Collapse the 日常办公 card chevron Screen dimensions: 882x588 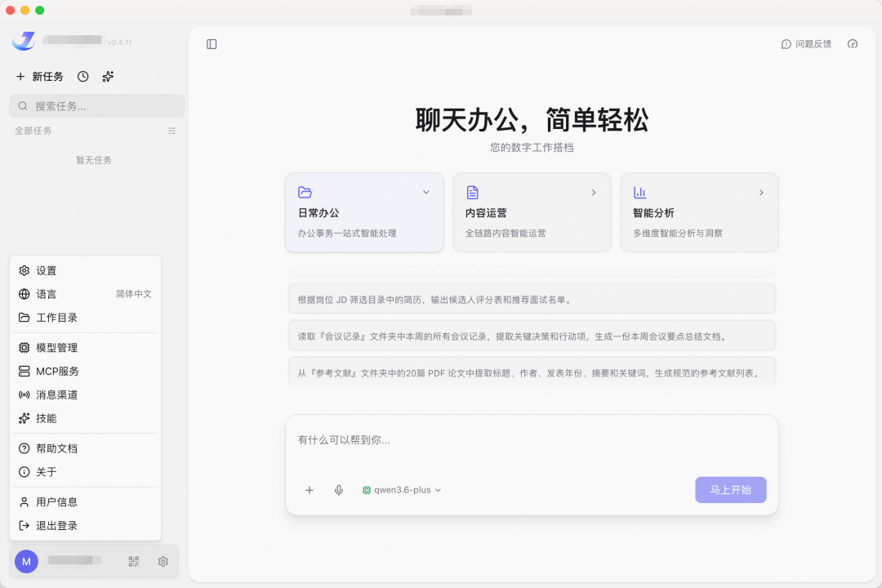[x=426, y=193]
